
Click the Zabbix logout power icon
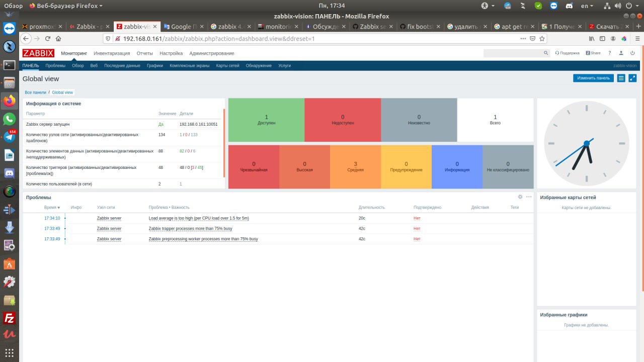click(x=632, y=53)
